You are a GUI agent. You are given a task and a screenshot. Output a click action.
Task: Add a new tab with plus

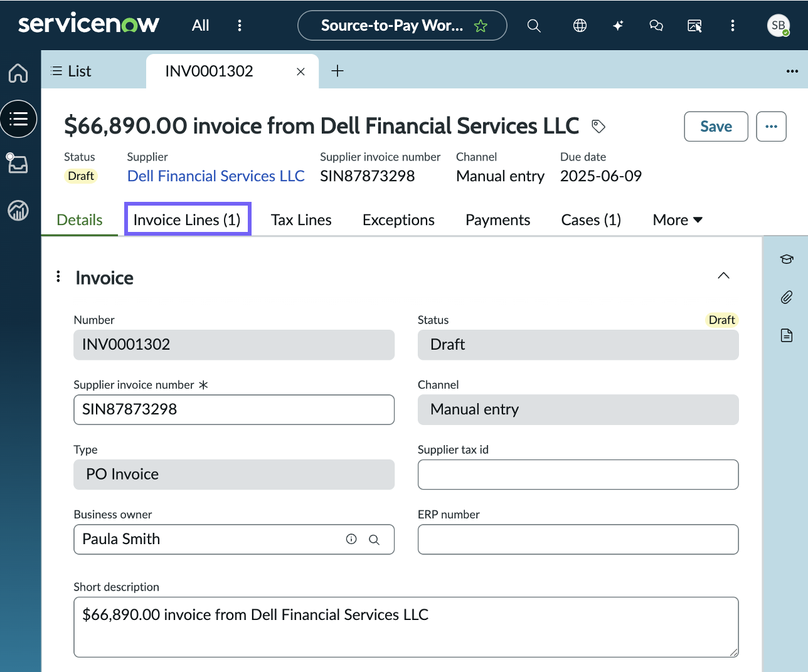pyautogui.click(x=338, y=71)
